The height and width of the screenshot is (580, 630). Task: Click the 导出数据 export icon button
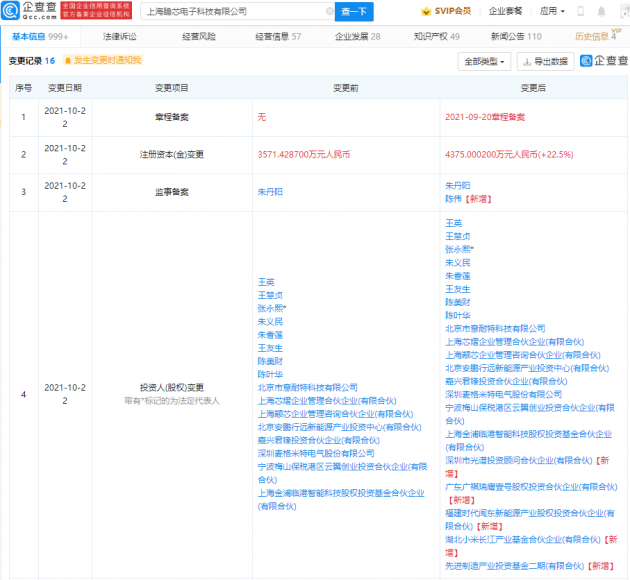(x=546, y=61)
